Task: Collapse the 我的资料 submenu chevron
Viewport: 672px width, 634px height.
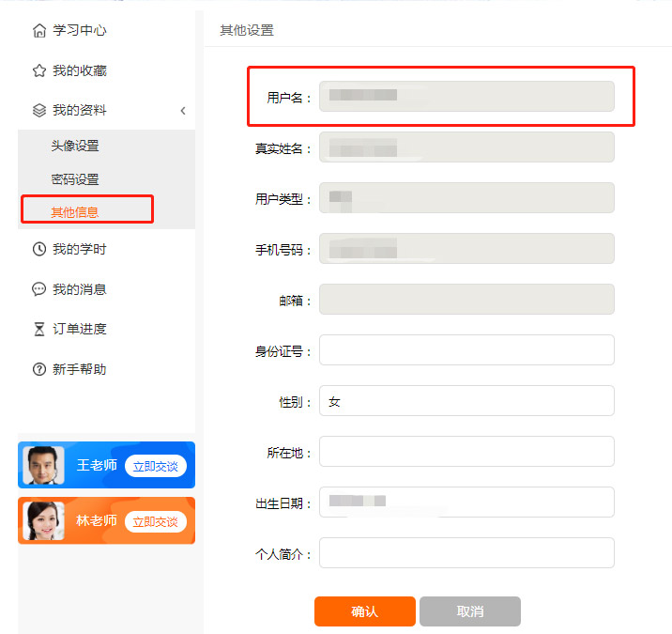Action: pyautogui.click(x=183, y=111)
